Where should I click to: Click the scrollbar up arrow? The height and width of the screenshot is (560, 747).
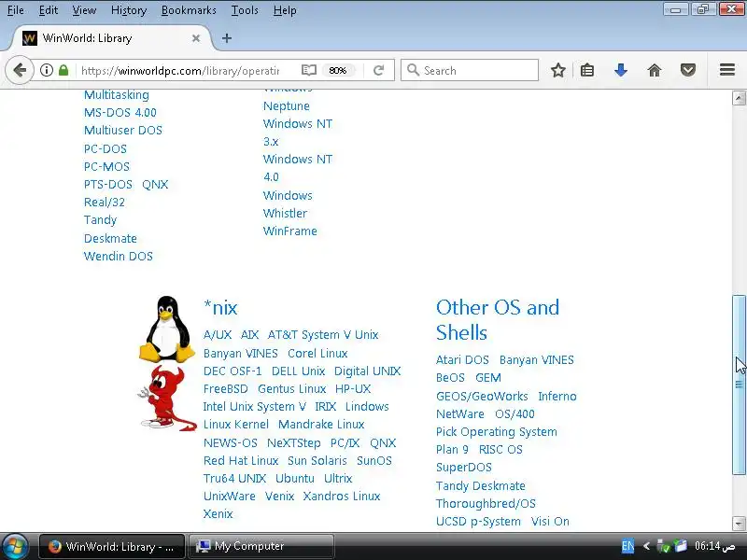coord(739,98)
